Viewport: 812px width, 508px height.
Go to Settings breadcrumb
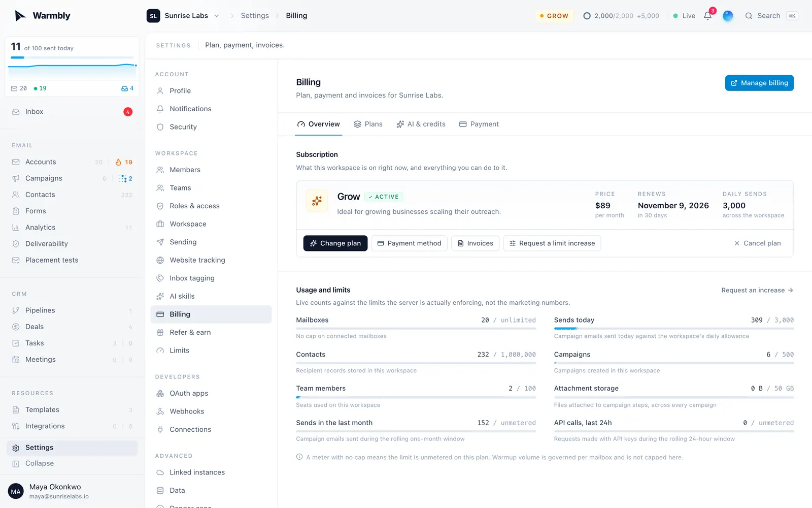[255, 16]
